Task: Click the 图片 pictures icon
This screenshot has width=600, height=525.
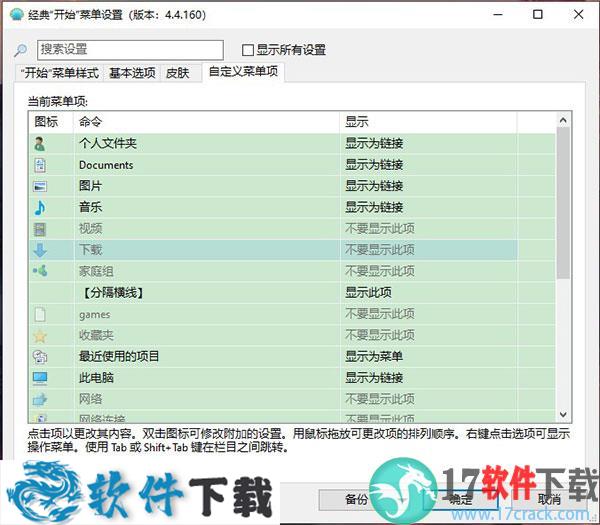Action: tap(40, 186)
